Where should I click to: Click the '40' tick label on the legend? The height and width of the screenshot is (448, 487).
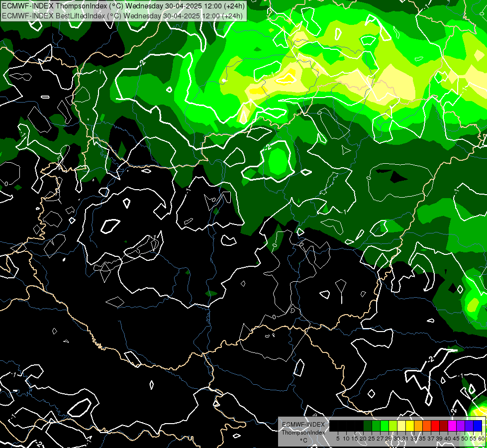[448, 439]
